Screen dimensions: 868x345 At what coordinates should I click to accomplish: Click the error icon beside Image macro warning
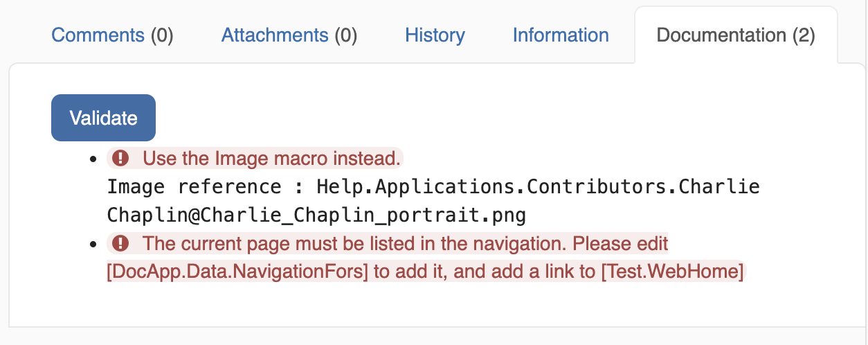click(x=120, y=159)
